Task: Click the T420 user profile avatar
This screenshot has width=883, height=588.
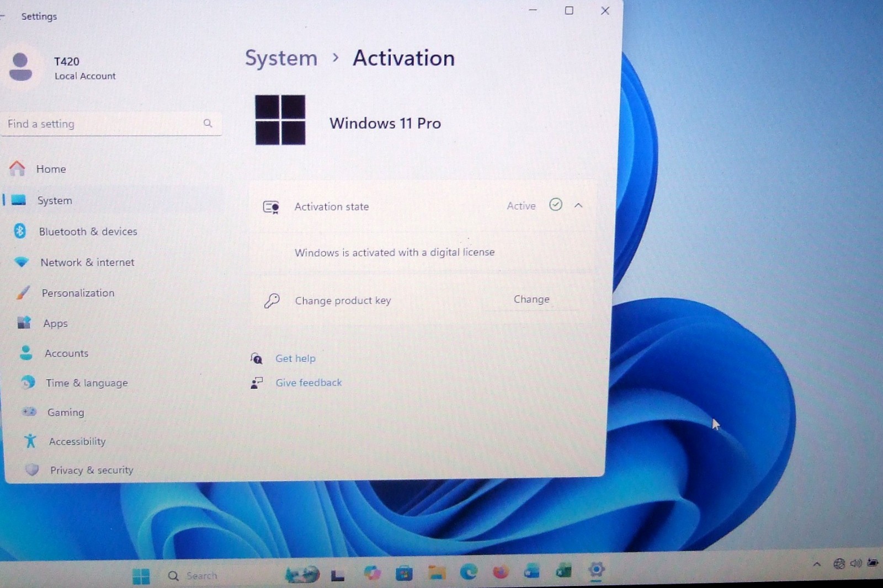Action: tap(20, 67)
